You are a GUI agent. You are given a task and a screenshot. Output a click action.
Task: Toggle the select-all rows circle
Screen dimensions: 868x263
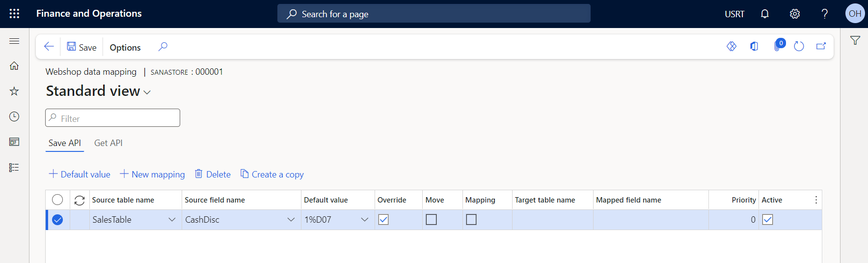coord(57,200)
